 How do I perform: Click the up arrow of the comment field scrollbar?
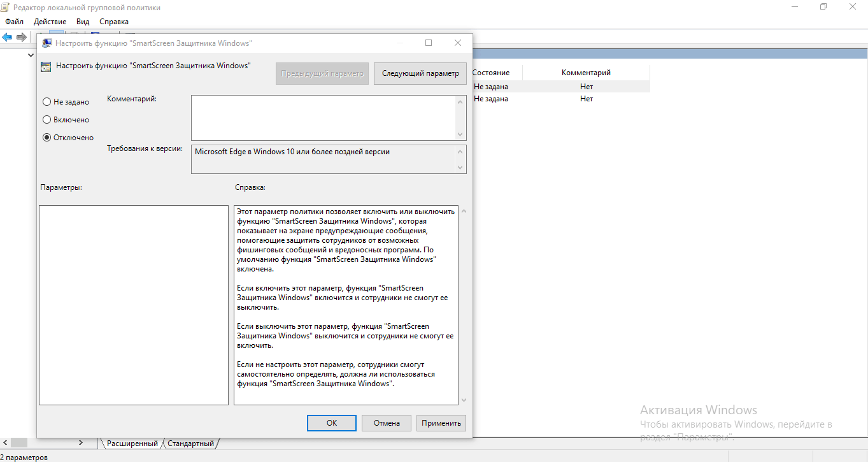coord(460,101)
